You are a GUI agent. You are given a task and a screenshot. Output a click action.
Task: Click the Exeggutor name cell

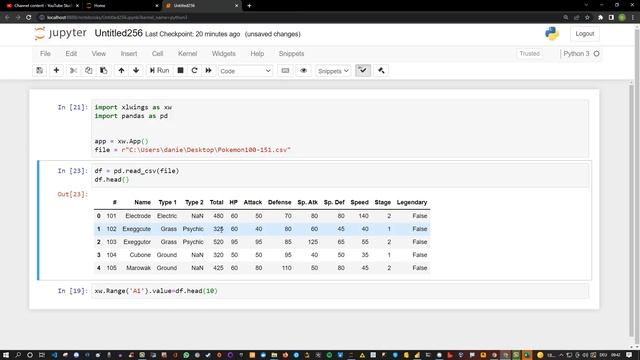[137, 242]
